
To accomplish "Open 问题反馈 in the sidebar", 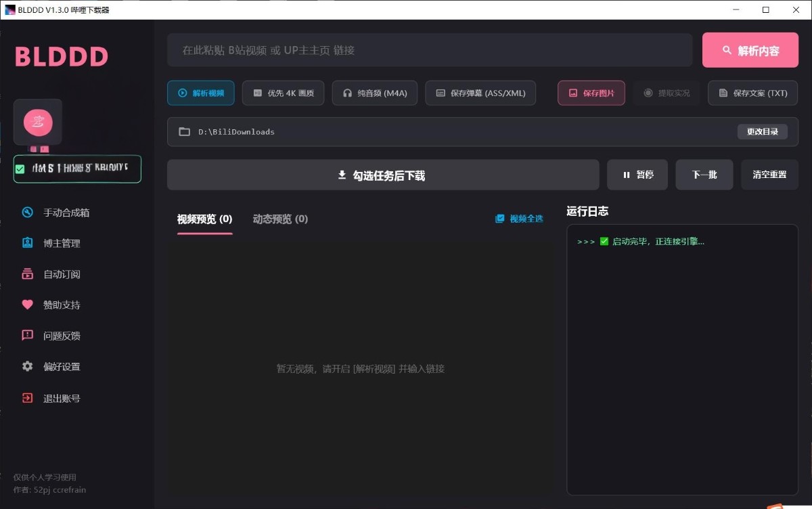I will (x=62, y=336).
